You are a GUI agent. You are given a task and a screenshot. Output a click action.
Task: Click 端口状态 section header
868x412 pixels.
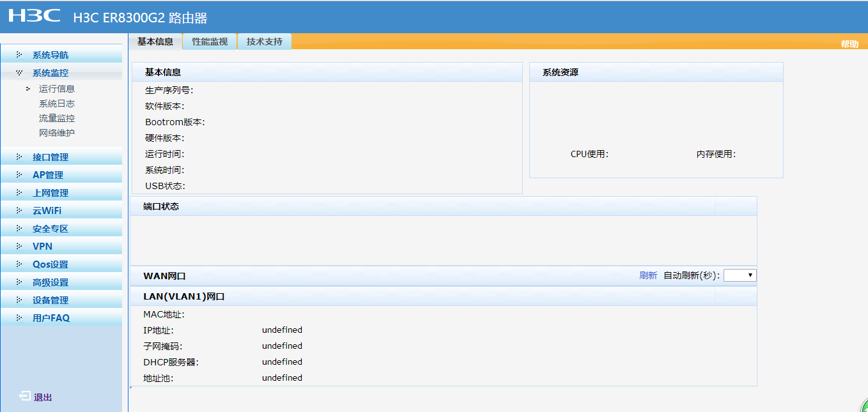pos(444,206)
